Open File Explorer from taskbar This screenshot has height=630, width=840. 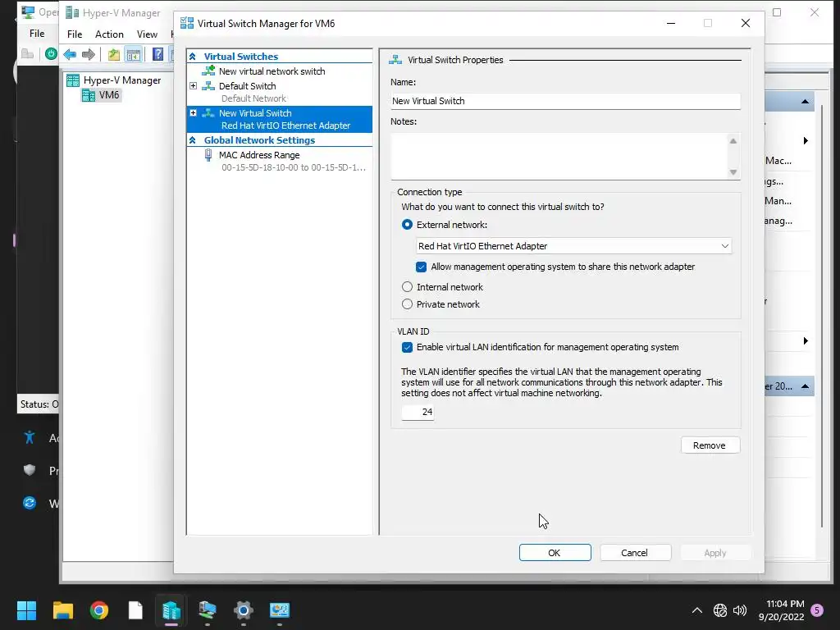62,610
